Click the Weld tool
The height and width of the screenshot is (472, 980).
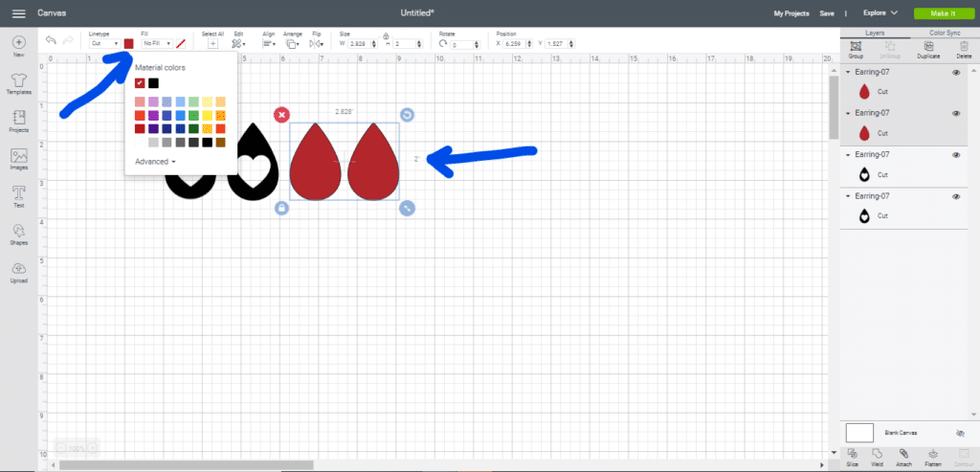tap(877, 457)
